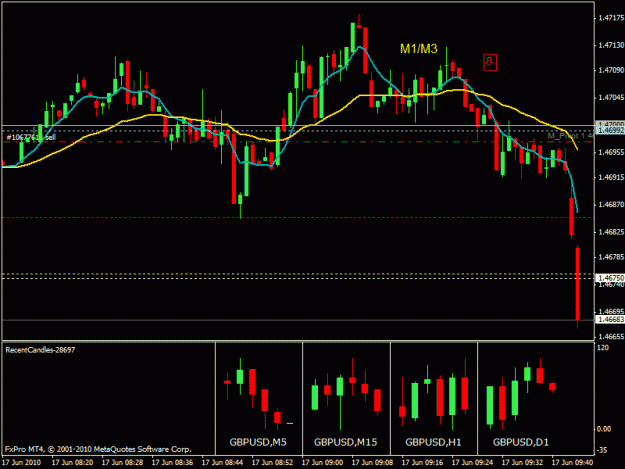Click the 1.46870 price scale value
Image resolution: width=625 pixels, height=469 pixels.
pyautogui.click(x=611, y=205)
